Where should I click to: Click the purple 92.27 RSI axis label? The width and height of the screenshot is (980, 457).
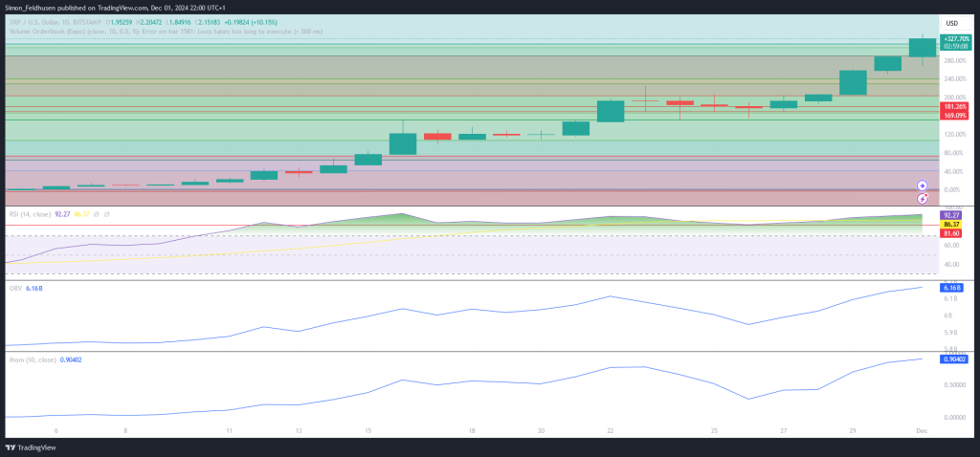pos(951,215)
